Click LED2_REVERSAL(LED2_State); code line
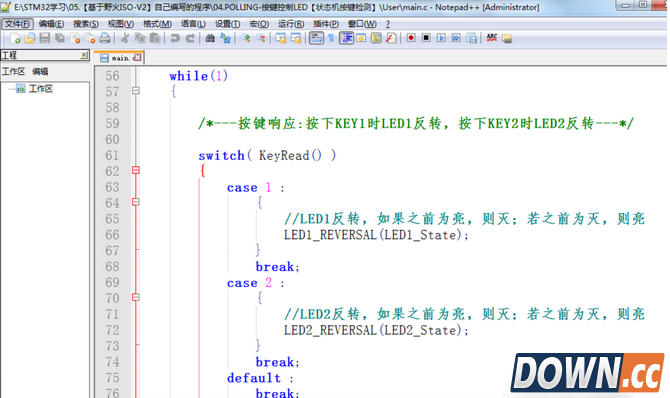Viewport: 670px width, 398px height. tap(376, 330)
